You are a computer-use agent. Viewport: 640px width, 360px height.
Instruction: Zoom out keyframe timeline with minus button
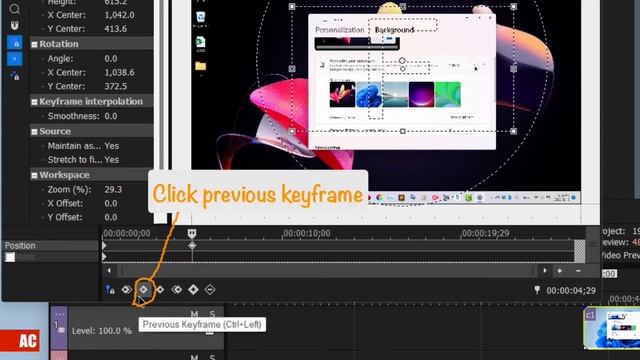[578, 271]
